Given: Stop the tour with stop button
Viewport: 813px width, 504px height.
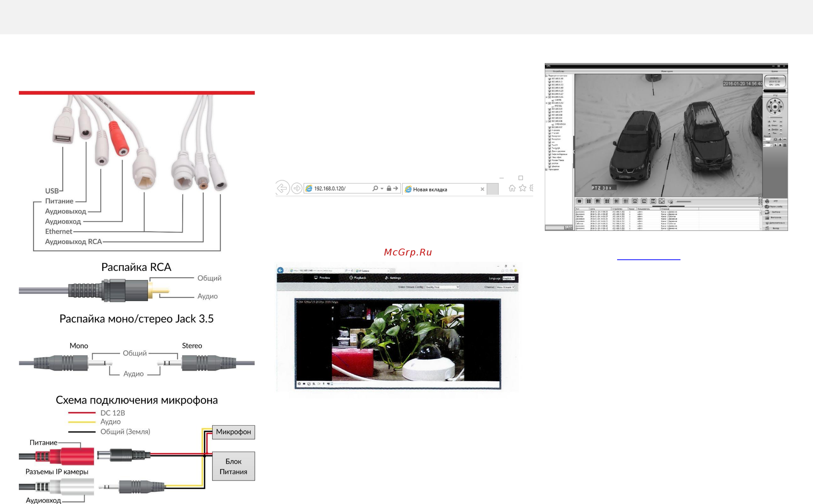Looking at the screenshot, I should point(780,145).
